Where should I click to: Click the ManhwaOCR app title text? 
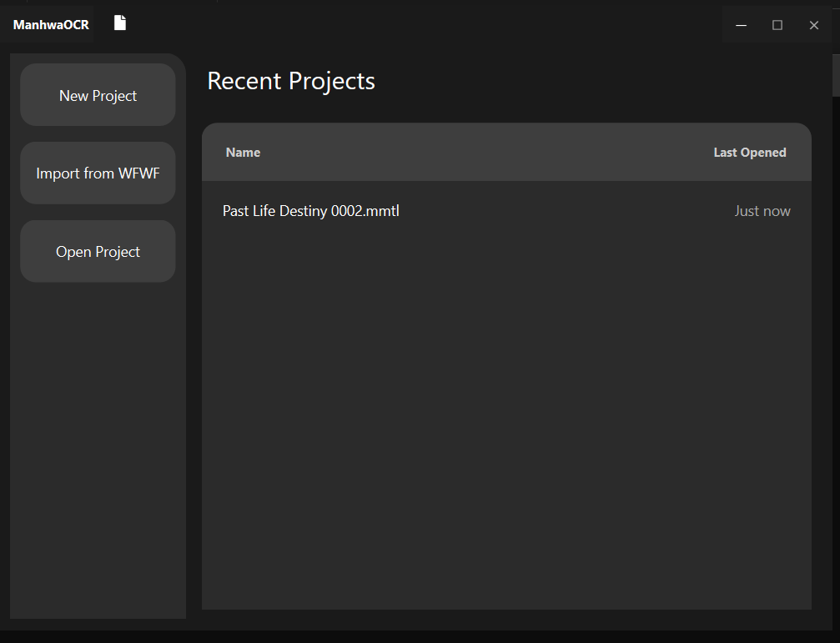[51, 25]
